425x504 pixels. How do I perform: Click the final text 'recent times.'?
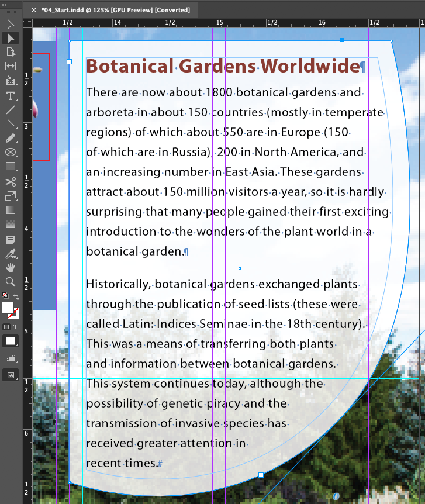[121, 463]
